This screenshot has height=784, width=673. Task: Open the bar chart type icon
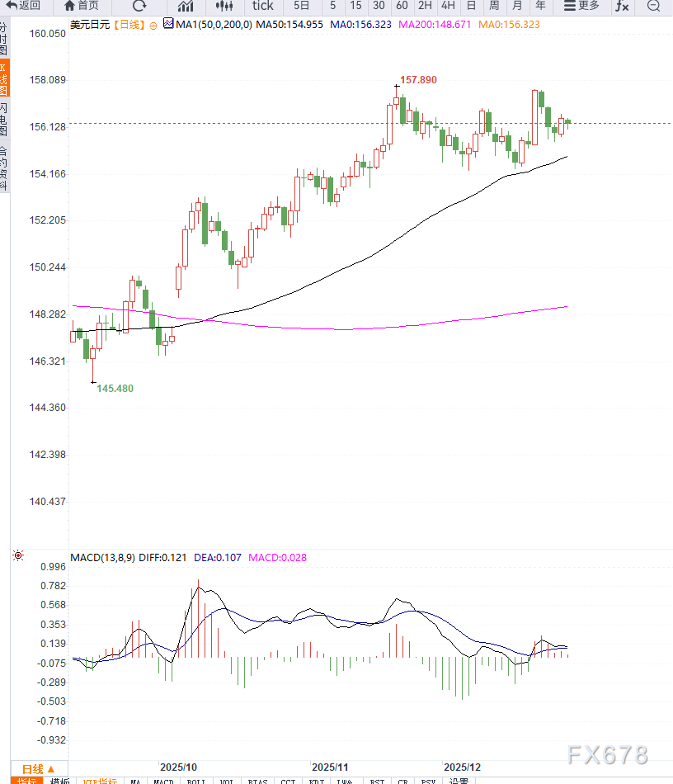(x=186, y=6)
